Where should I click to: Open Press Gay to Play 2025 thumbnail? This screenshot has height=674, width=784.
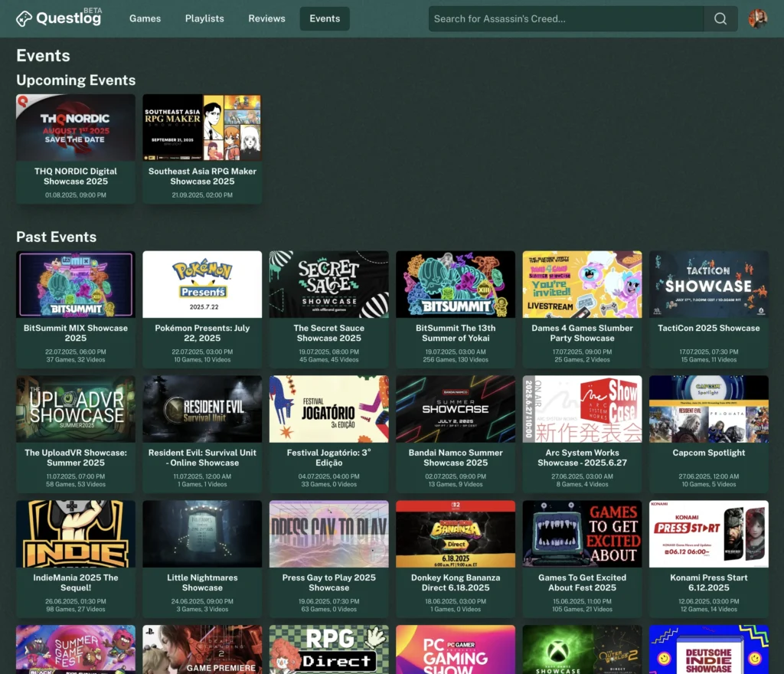(x=329, y=534)
